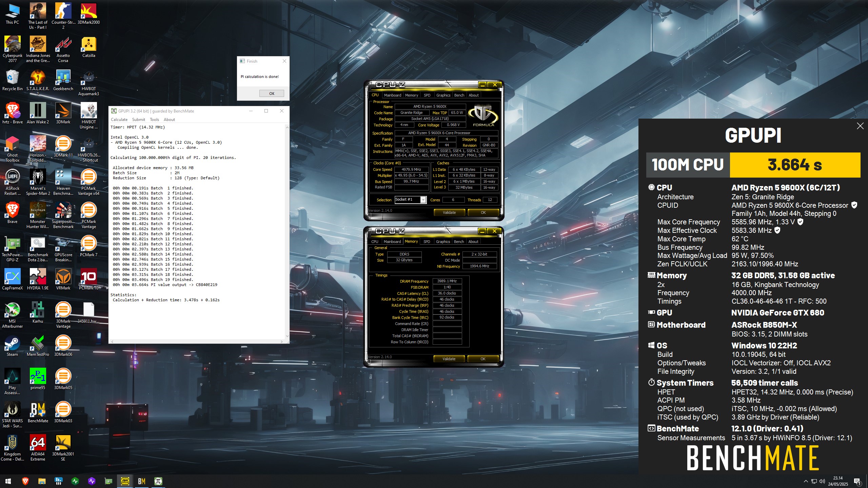
Task: Switch to Mainboard tab in upper CPU-Z
Action: 392,95
